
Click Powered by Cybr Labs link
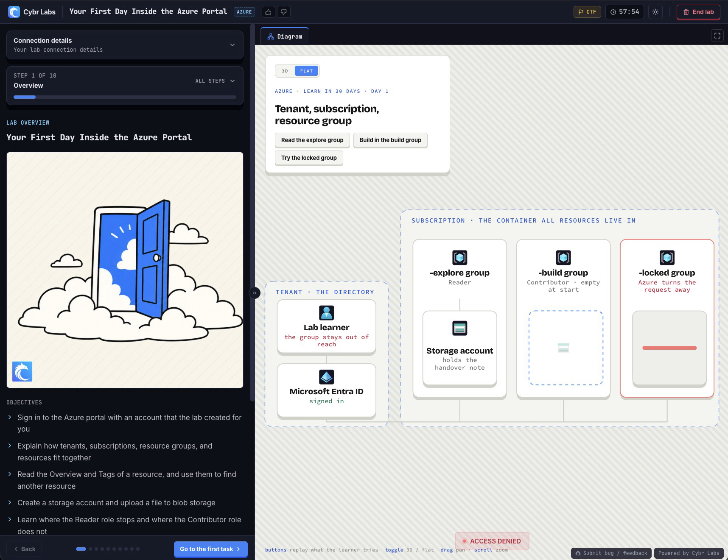[689, 553]
